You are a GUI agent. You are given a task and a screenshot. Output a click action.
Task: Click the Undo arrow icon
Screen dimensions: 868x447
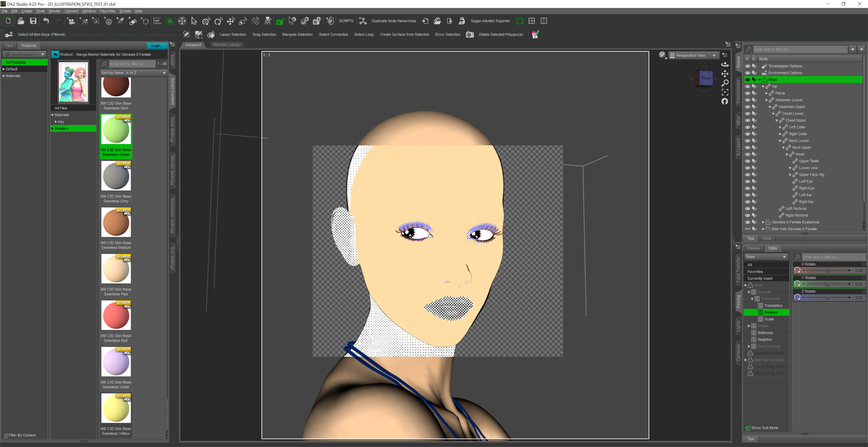pos(46,21)
